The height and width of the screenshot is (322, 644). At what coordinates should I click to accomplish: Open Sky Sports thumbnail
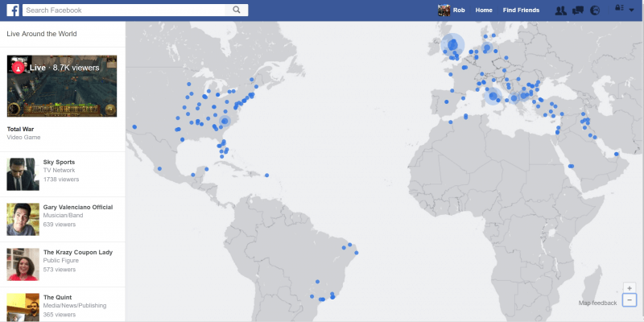[23, 174]
